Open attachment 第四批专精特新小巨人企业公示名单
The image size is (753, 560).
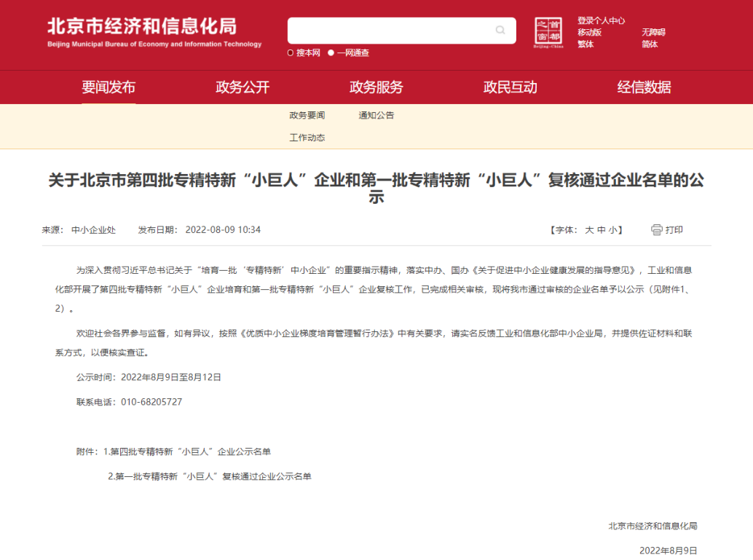[x=189, y=451]
